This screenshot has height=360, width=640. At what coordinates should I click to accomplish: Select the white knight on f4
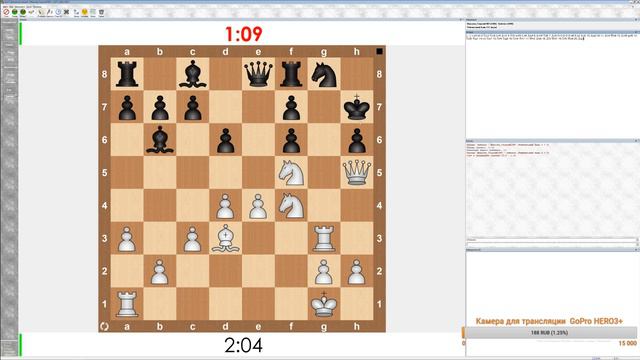291,205
